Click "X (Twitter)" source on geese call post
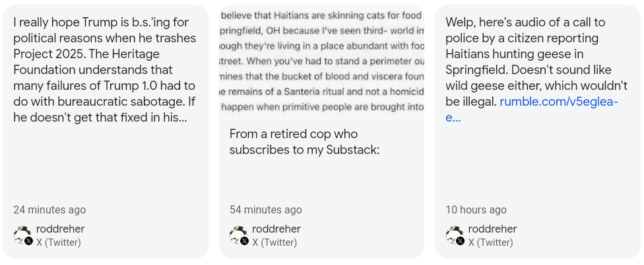Image resolution: width=644 pixels, height=265 pixels. pos(490,243)
